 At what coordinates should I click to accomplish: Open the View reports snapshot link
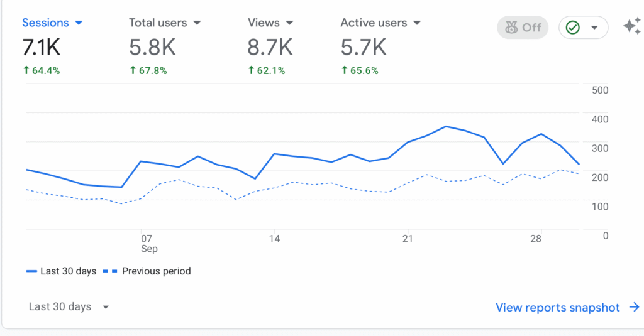pos(558,307)
